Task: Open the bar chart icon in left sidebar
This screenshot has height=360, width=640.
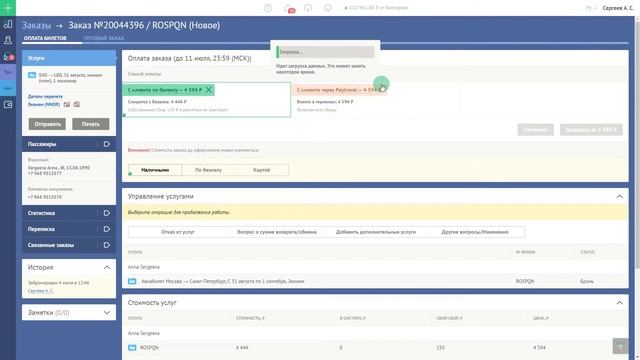Action: pos(8,24)
